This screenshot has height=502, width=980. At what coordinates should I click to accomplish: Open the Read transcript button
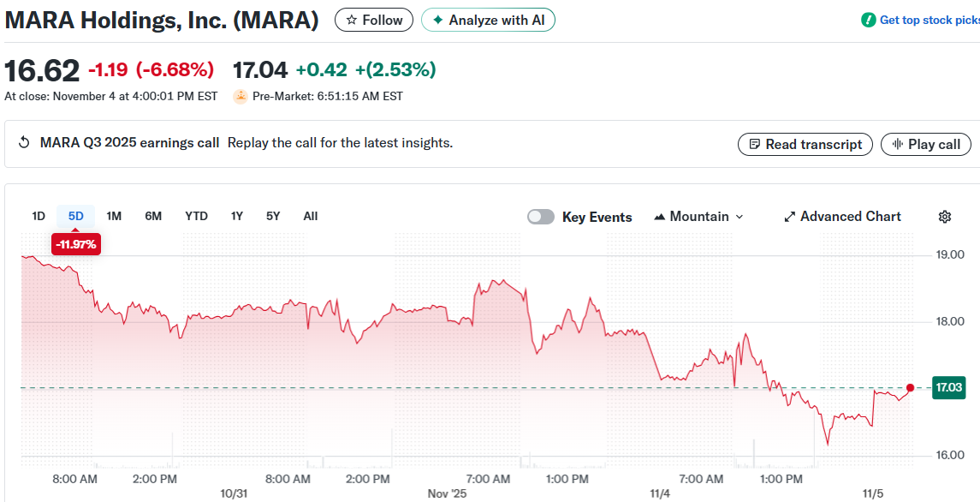tap(805, 144)
